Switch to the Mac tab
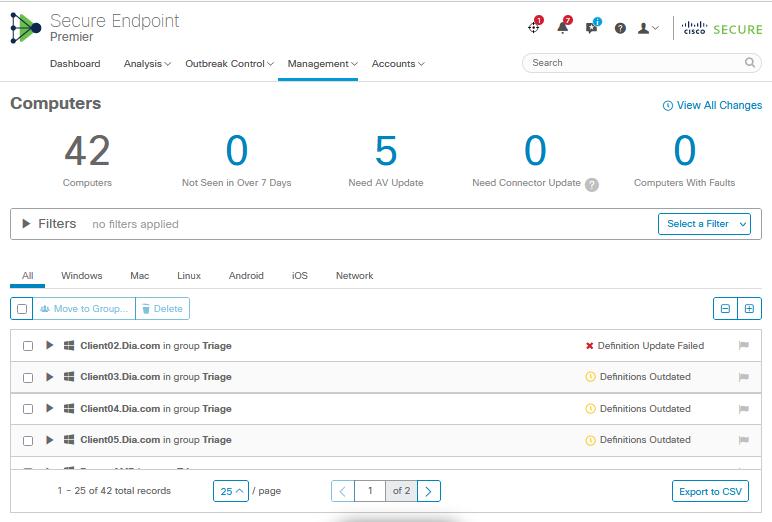 139,276
